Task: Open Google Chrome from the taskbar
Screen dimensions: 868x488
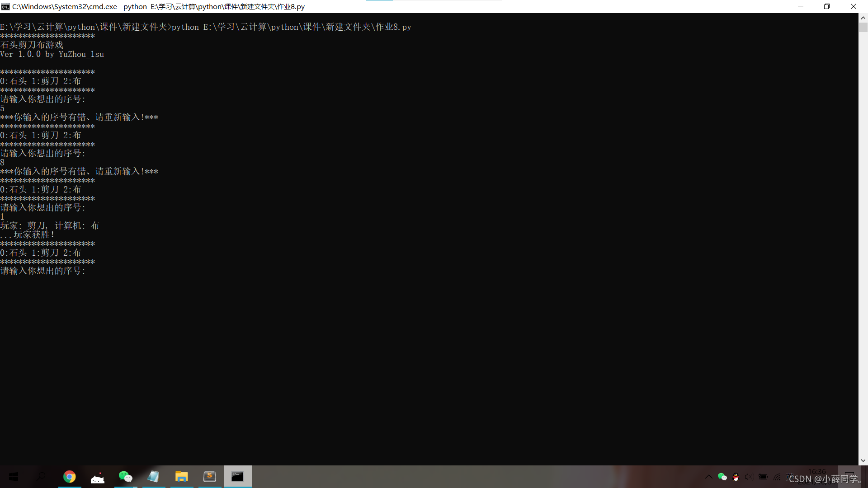Action: coord(70,477)
